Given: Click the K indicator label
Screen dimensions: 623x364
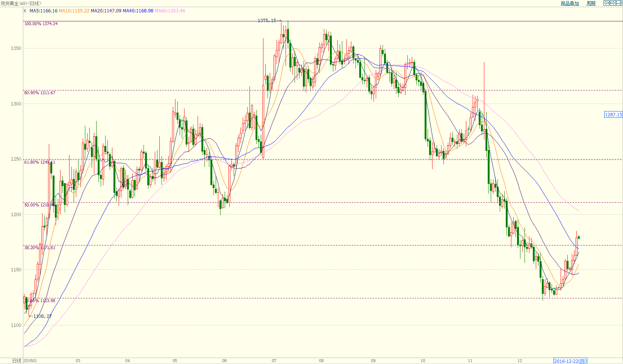Looking at the screenshot, I should pos(25,11).
